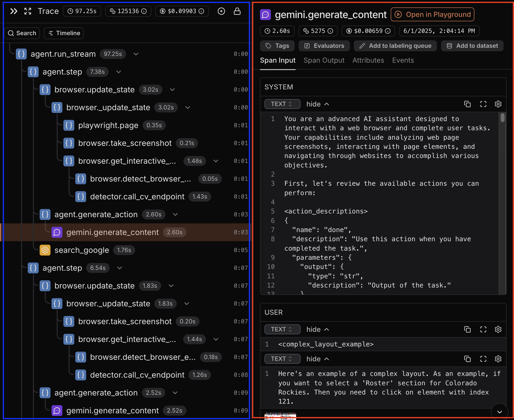The width and height of the screenshot is (514, 420).
Task: Click the token count info icon
Action: pyautogui.click(x=144, y=11)
